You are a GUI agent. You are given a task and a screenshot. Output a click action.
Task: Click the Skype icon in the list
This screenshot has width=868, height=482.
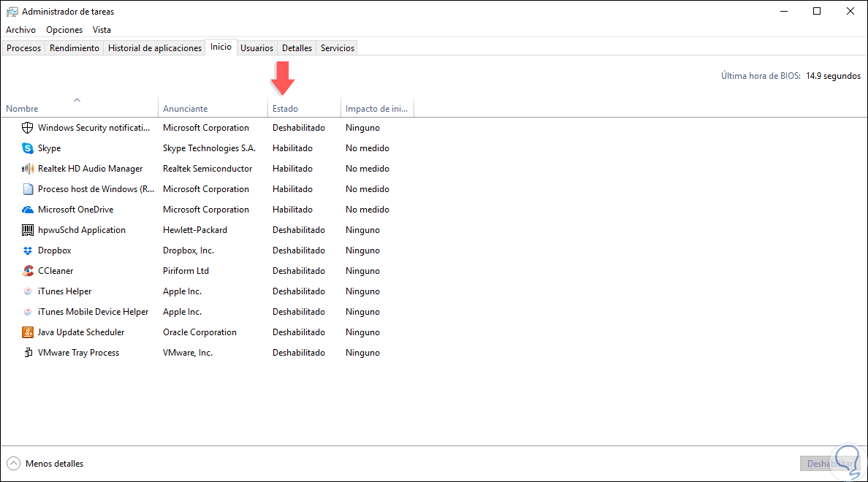(27, 148)
